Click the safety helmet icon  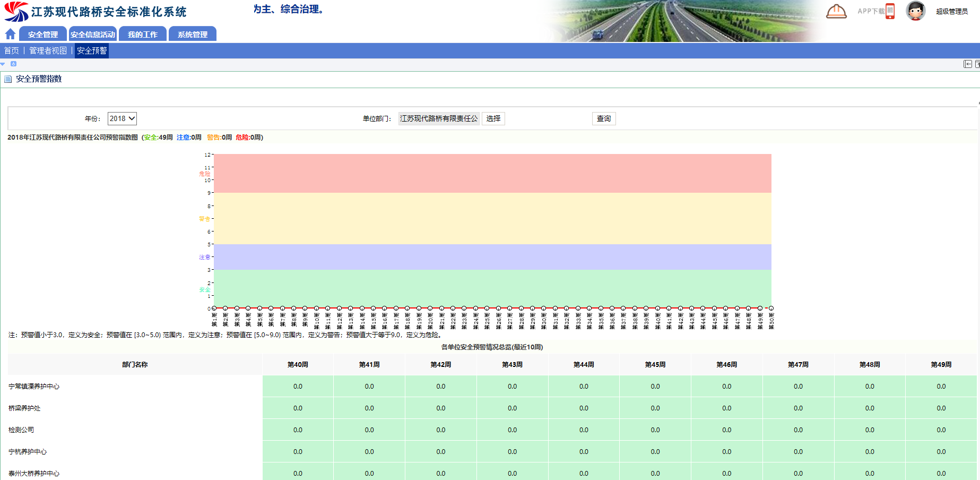tap(836, 11)
